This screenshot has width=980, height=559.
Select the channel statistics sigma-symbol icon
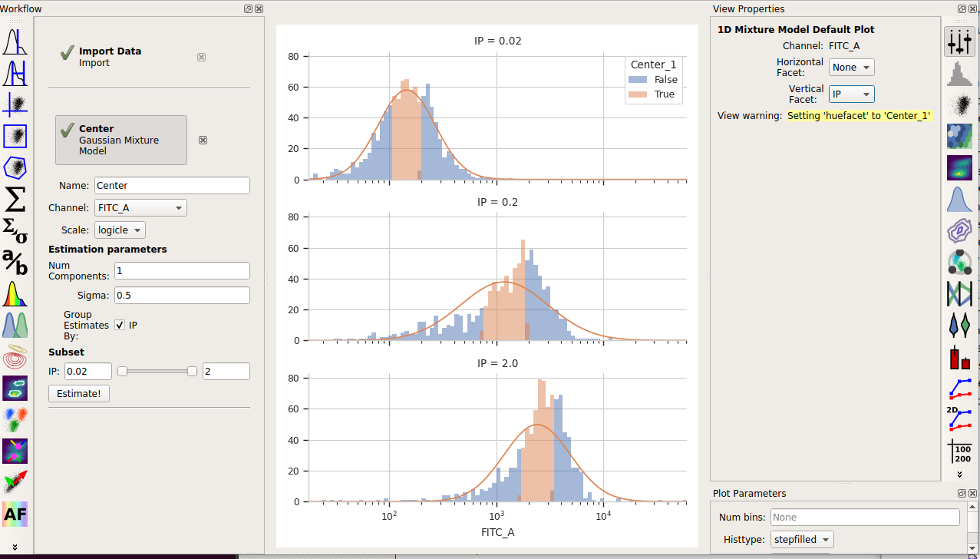point(15,200)
